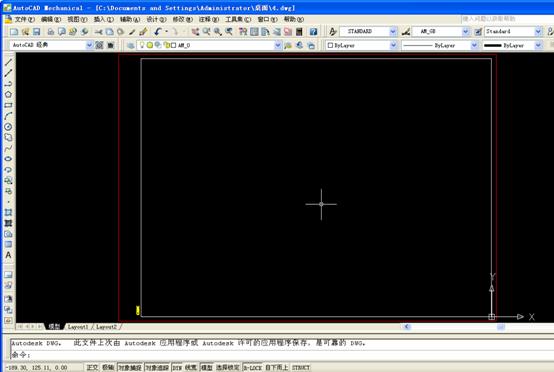Switch to the Layout1 tab
The height and width of the screenshot is (372, 554).
[x=78, y=327]
